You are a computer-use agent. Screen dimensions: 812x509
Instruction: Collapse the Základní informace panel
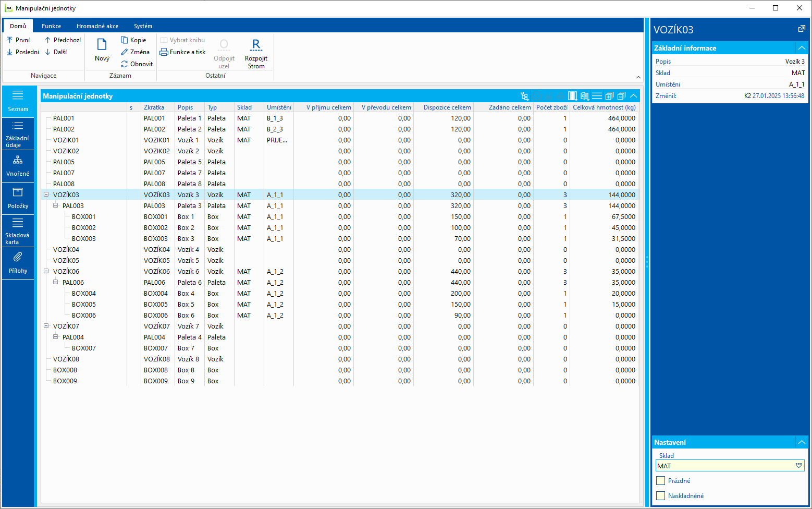click(802, 48)
